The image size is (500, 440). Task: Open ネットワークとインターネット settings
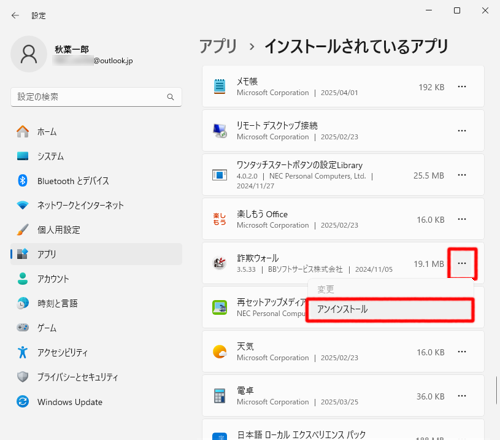(96, 205)
